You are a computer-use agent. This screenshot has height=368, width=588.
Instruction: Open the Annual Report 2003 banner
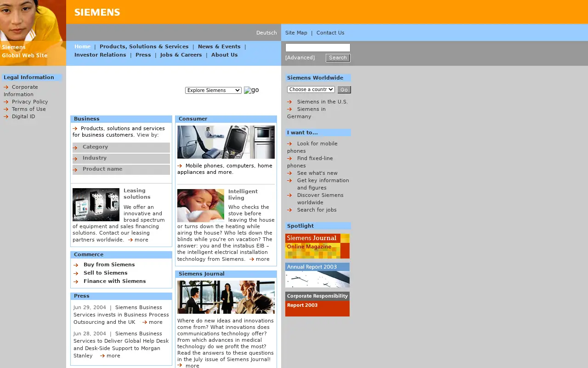(x=317, y=275)
